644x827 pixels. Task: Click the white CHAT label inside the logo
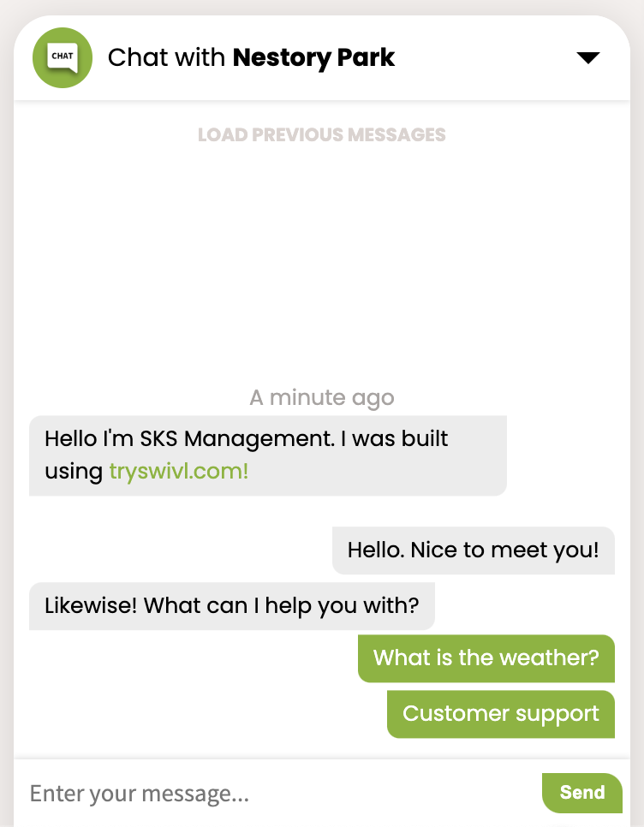coord(63,57)
